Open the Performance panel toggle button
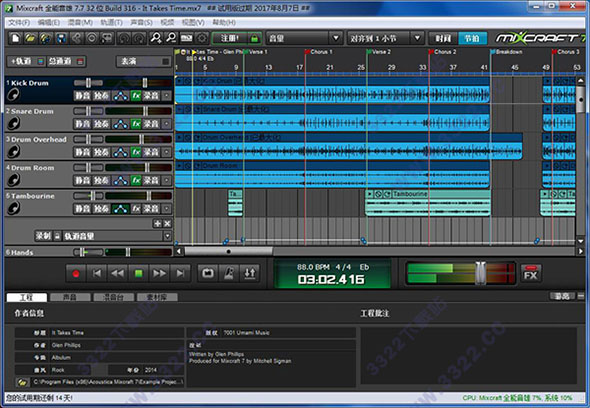Image resolution: width=590 pixels, height=408 pixels. [x=144, y=61]
